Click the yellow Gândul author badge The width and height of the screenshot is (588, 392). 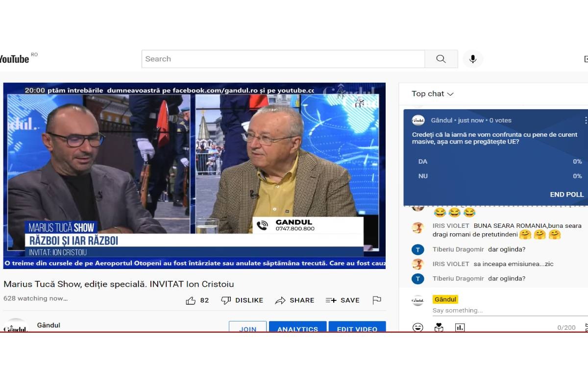tap(445, 299)
